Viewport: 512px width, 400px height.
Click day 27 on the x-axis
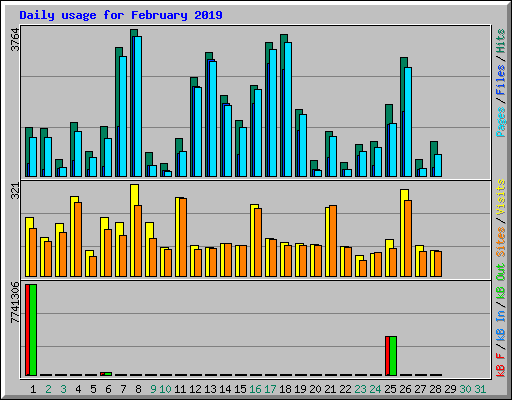pos(420,389)
